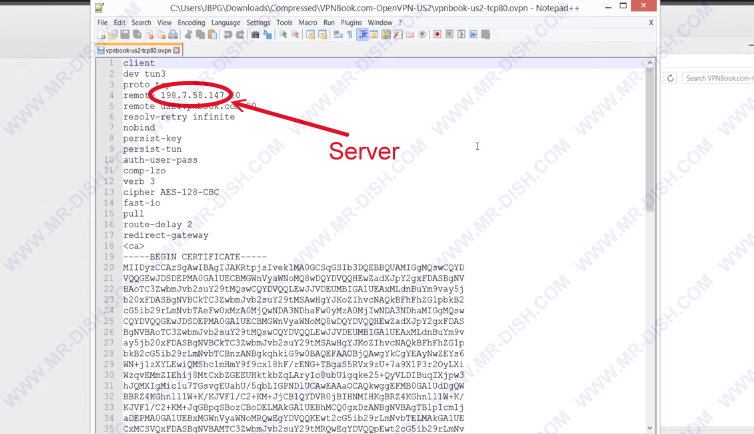Open the Function List toolbar icon
Viewport: 754px width, 434px height.
(398, 35)
